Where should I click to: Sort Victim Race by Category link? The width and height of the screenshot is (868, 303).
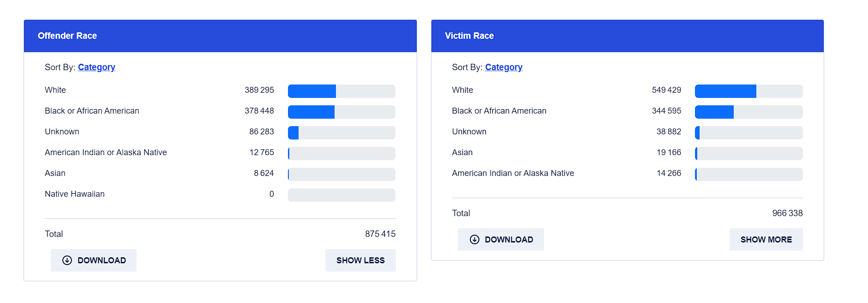click(x=503, y=67)
